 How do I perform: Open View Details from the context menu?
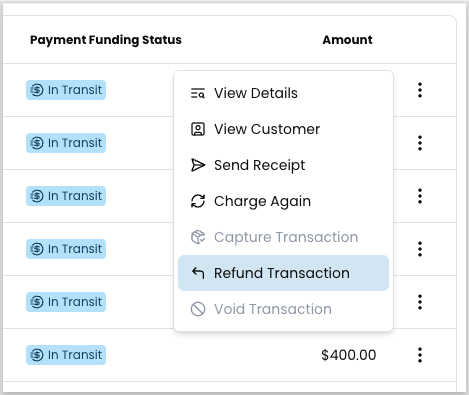pyautogui.click(x=283, y=93)
